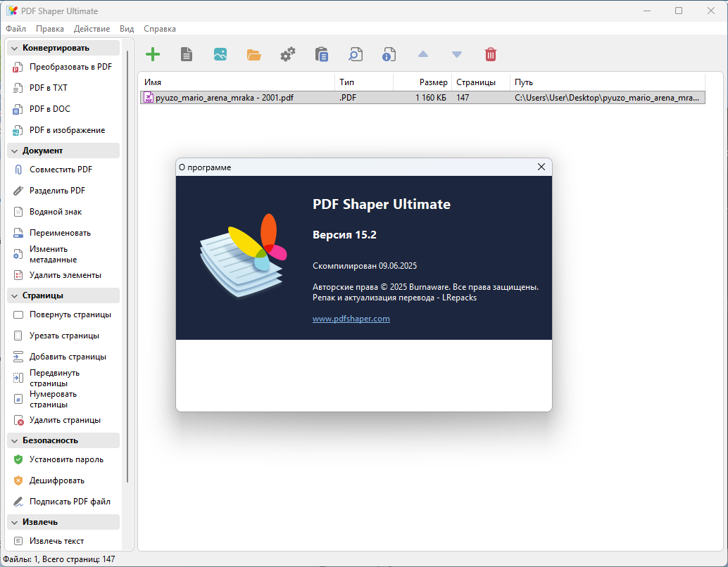The image size is (728, 567).
Task: Open the Вид menu
Action: pyautogui.click(x=127, y=29)
